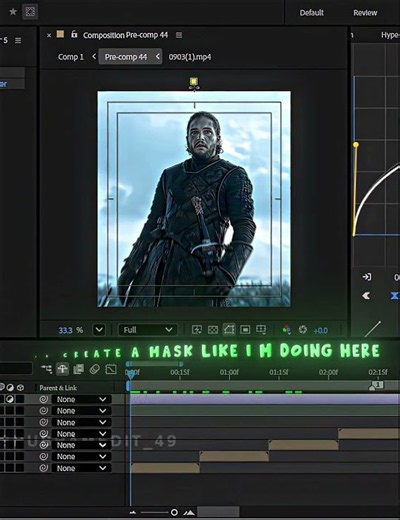Open the grid and guide options icon
This screenshot has width=400, height=520.
(x=261, y=330)
